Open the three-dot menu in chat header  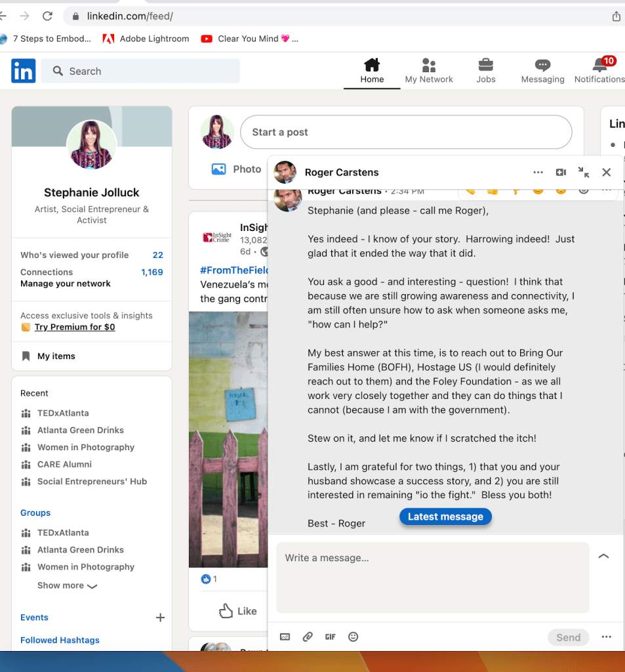pyautogui.click(x=538, y=173)
